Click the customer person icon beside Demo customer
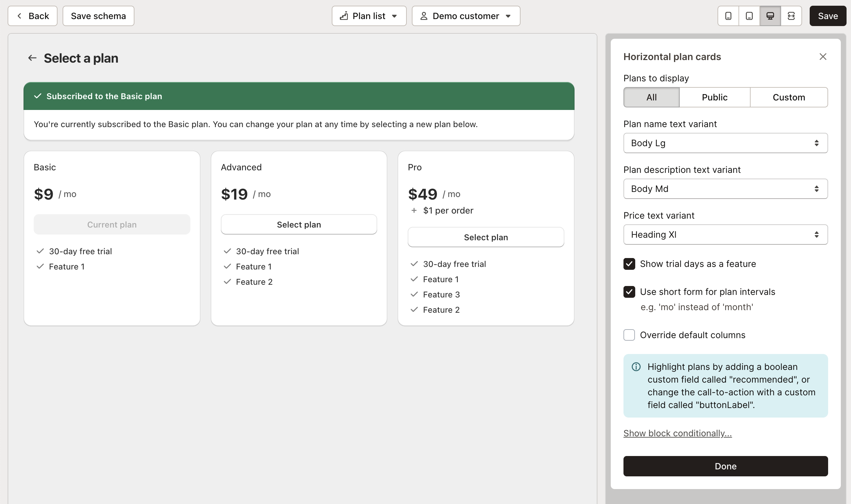Image resolution: width=851 pixels, height=504 pixels. click(423, 16)
